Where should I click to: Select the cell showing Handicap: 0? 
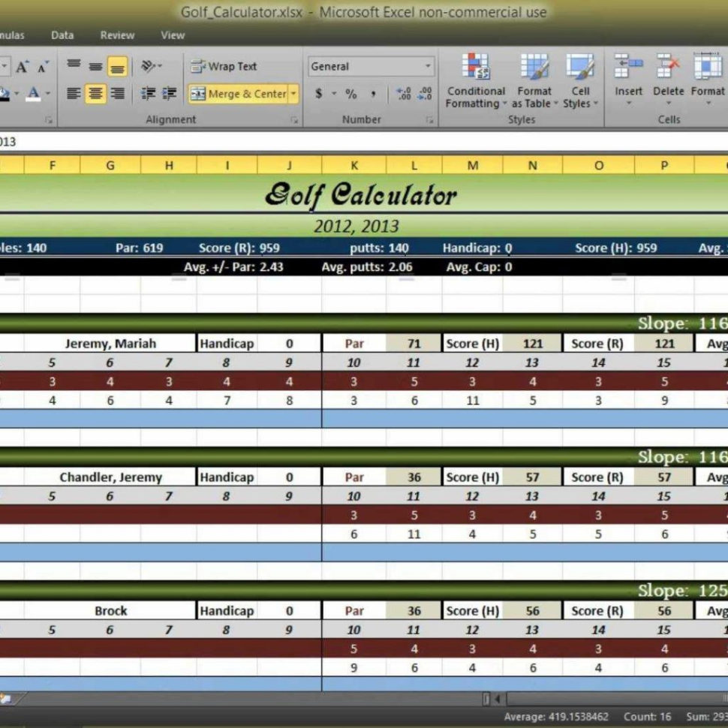[x=478, y=248]
